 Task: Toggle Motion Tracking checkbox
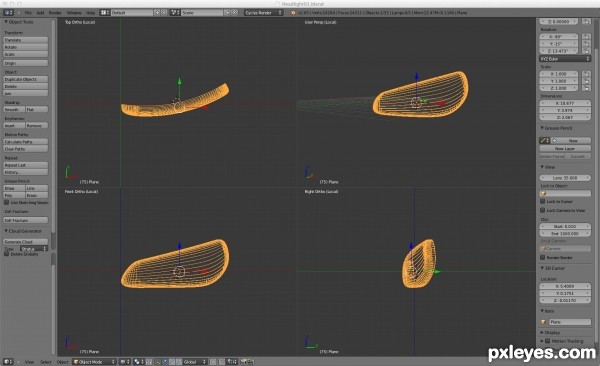tap(548, 341)
